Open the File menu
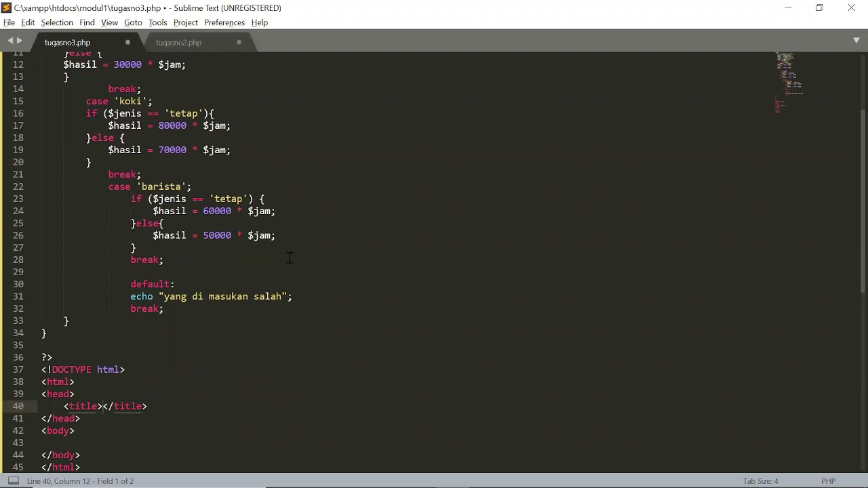The height and width of the screenshot is (488, 868). coord(9,22)
